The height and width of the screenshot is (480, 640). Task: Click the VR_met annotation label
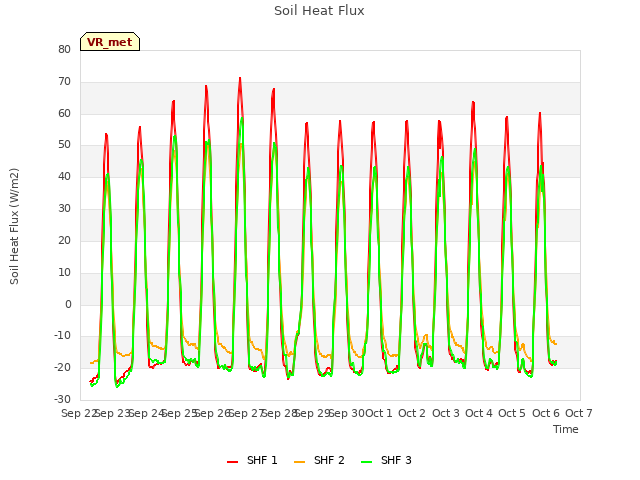coord(110,42)
